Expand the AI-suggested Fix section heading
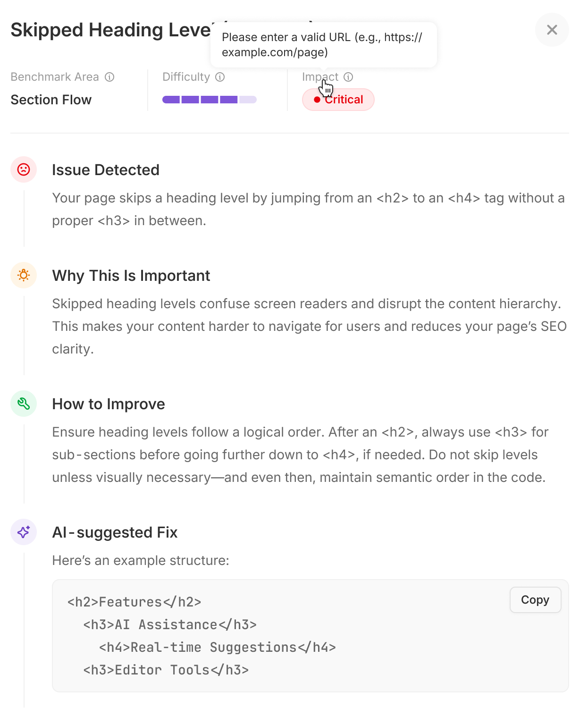This screenshot has height=716, width=588. (x=115, y=532)
